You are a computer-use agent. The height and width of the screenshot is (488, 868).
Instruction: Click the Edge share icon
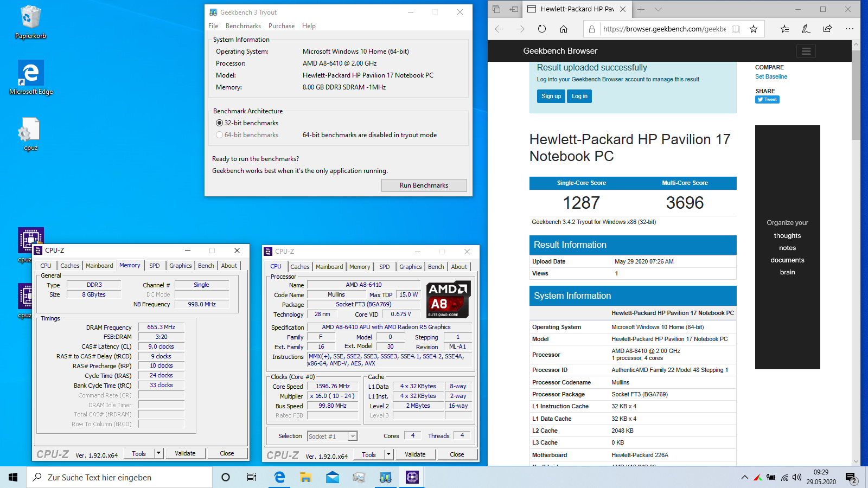(x=827, y=29)
